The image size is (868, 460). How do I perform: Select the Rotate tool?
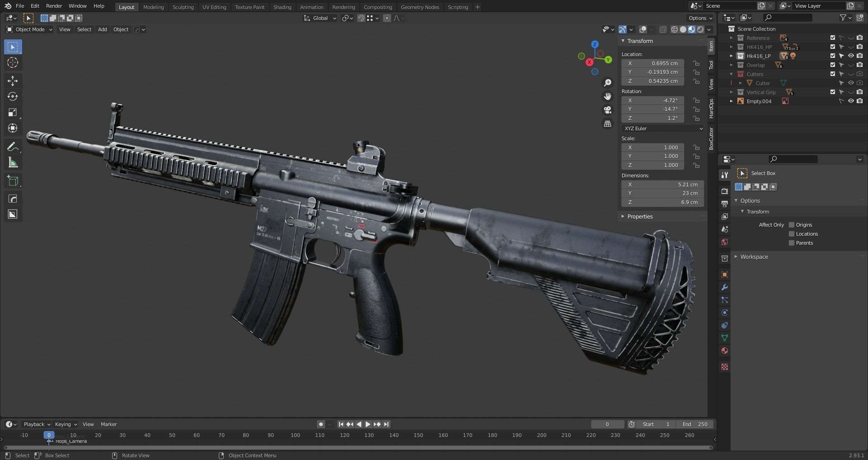(13, 97)
